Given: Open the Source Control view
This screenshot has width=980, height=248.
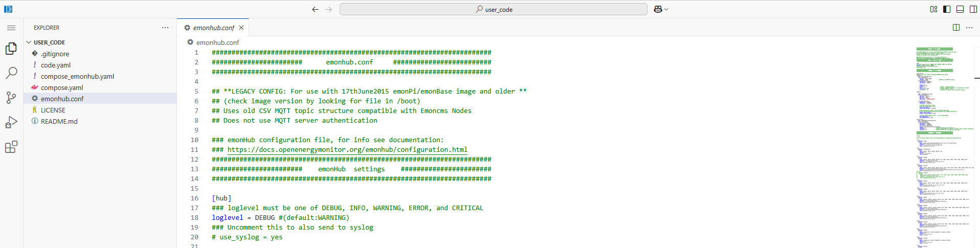Looking at the screenshot, I should (11, 98).
